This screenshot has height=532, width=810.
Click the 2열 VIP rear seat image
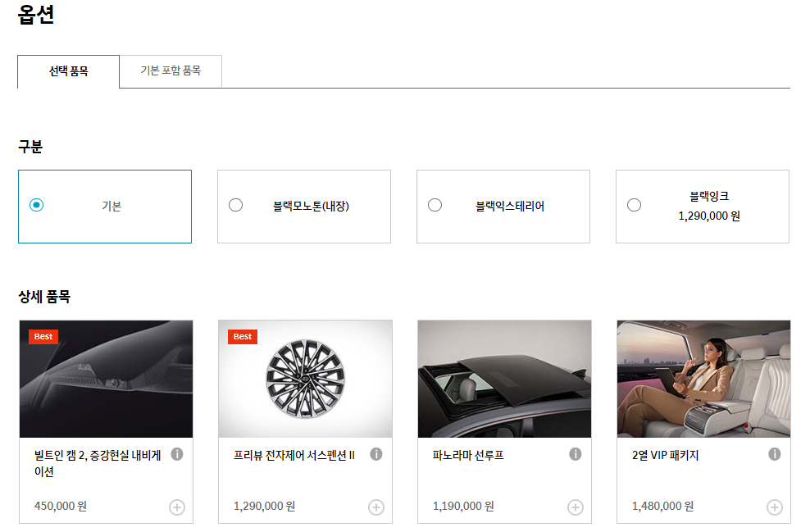point(703,379)
